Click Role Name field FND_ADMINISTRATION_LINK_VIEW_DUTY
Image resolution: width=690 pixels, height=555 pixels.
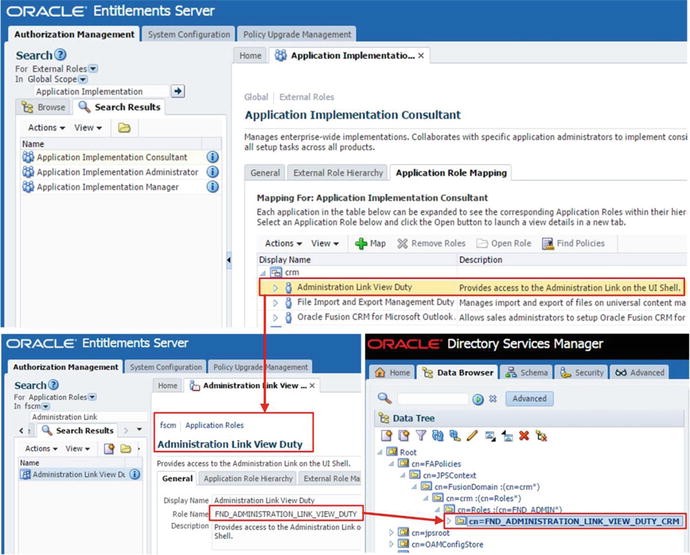tap(287, 514)
